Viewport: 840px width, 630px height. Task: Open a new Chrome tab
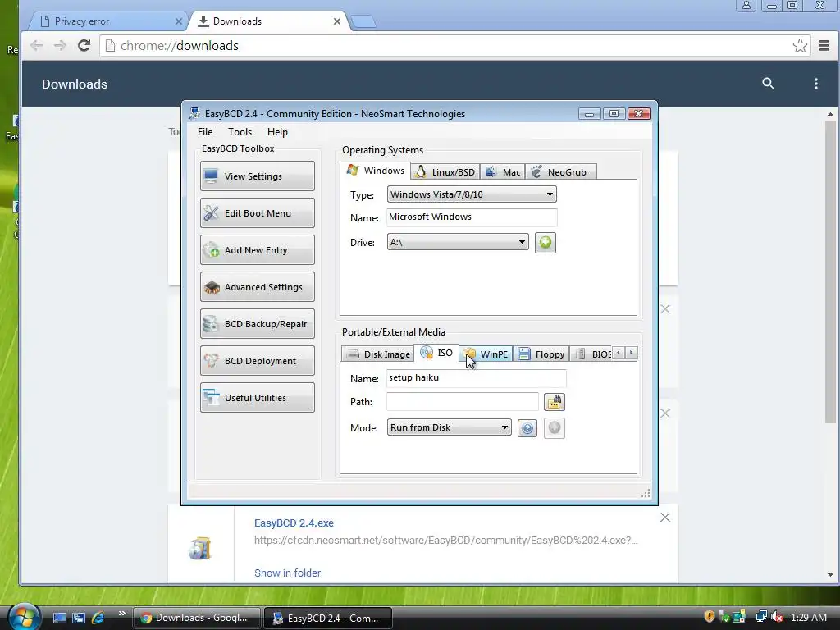click(x=363, y=21)
